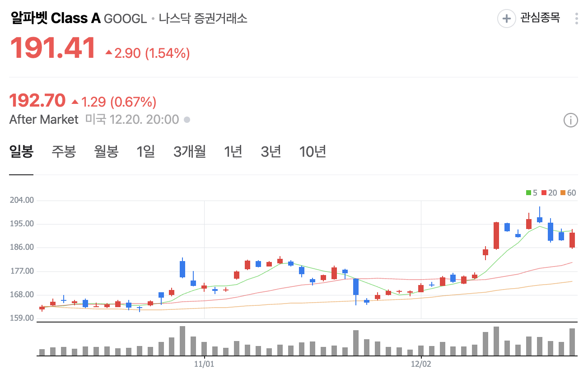588x374 pixels.
Task: Click the rightmost volume bar
Action: pos(572,342)
